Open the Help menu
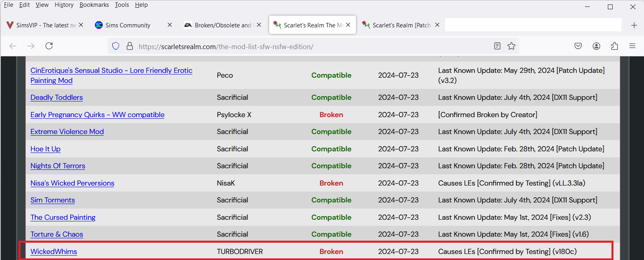This screenshot has height=260, width=644. point(141,5)
